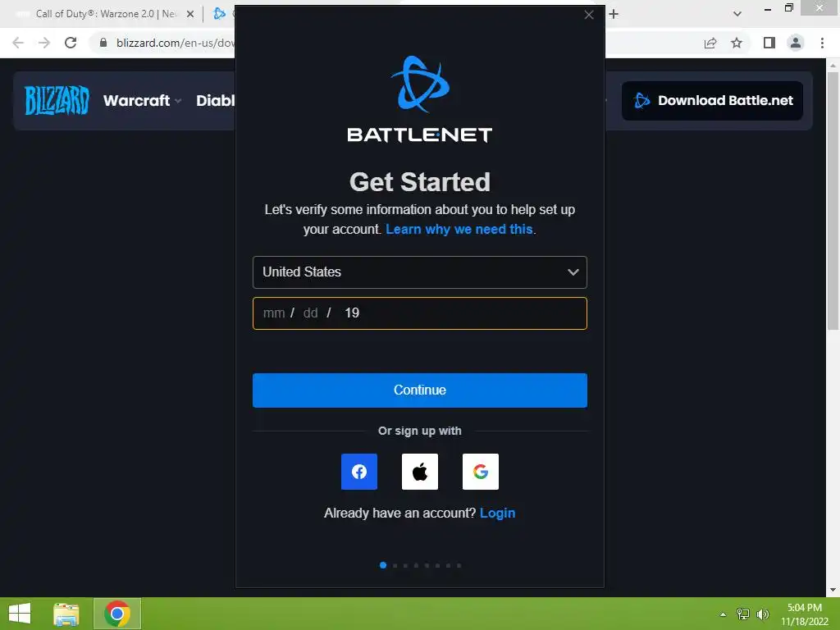Click the site lock icon in address bar
This screenshot has width=840, height=630.
(103, 43)
